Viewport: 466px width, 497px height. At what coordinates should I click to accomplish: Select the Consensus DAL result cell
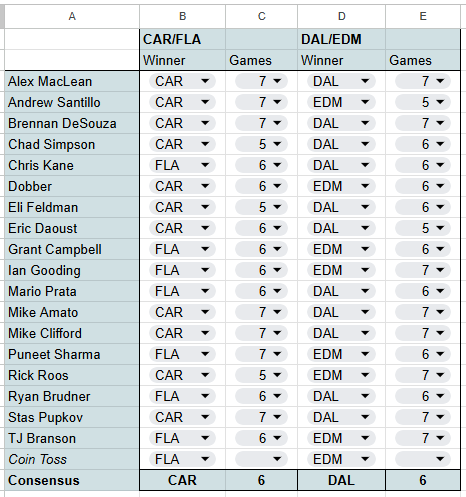(341, 480)
